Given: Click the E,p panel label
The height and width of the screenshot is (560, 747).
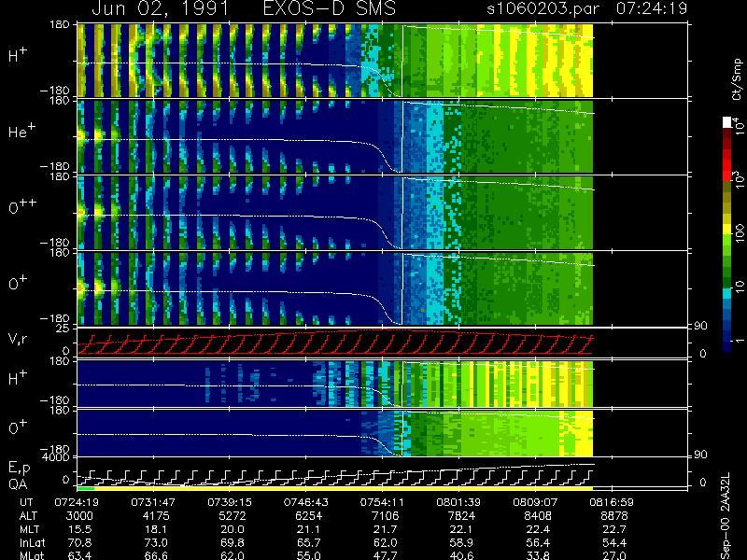Looking at the screenshot, I should [19, 469].
